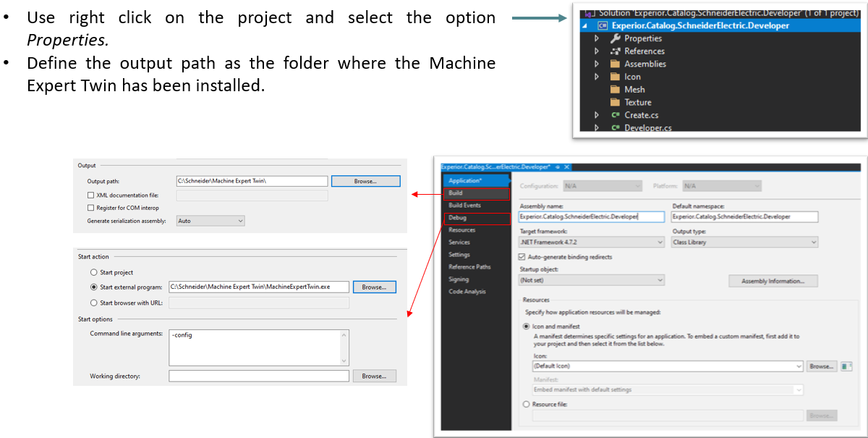Click the Assembly name field

(x=592, y=216)
